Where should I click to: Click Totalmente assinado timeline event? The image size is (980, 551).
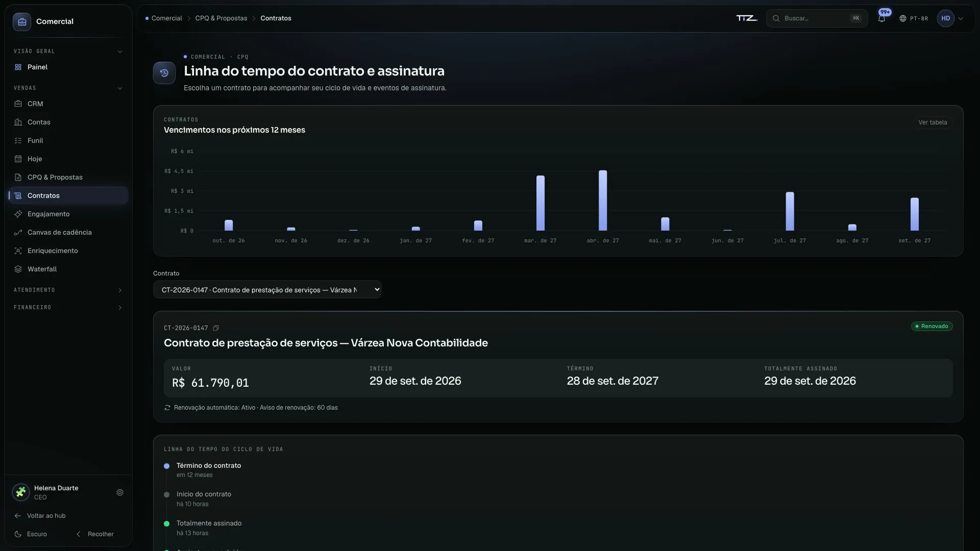point(209,523)
